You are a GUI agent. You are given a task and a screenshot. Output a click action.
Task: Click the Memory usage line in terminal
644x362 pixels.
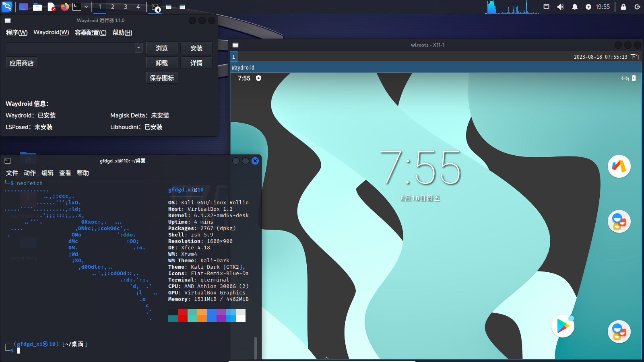[x=208, y=299]
